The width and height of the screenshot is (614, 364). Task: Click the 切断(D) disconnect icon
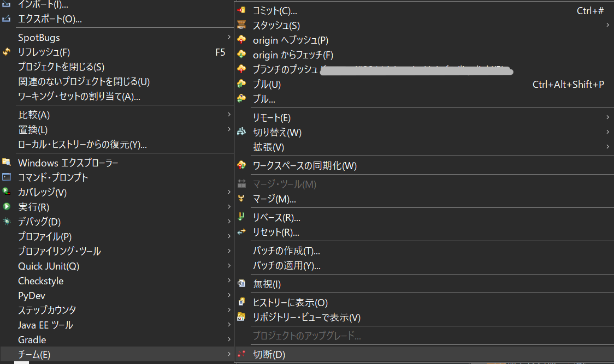241,354
